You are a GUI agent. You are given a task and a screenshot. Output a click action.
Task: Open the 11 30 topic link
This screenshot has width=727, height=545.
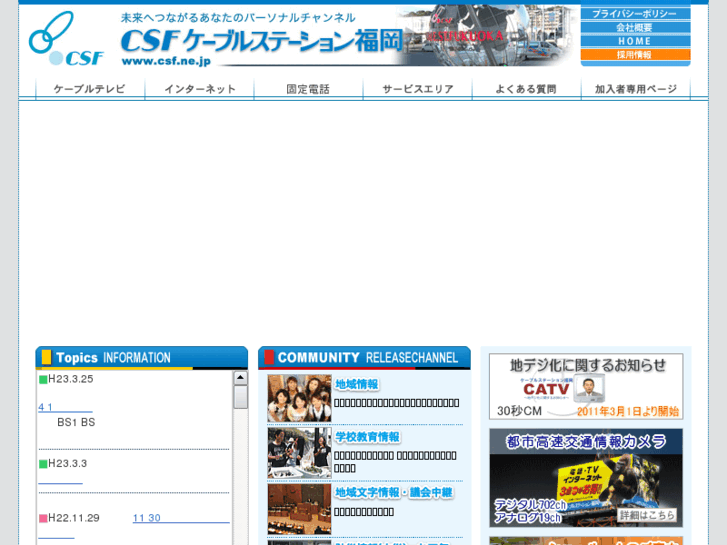[x=181, y=518]
